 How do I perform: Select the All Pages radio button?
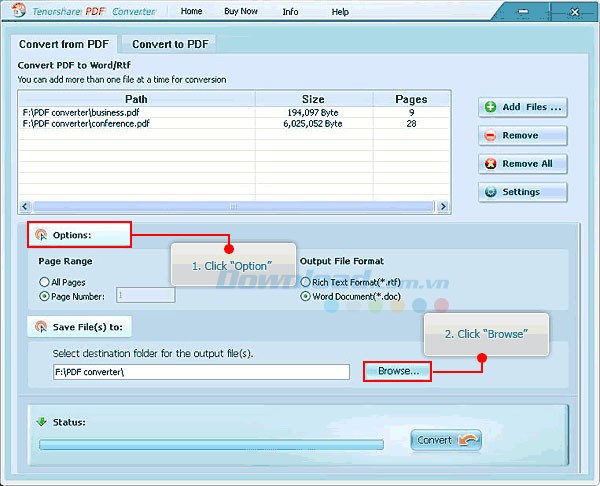pyautogui.click(x=44, y=283)
